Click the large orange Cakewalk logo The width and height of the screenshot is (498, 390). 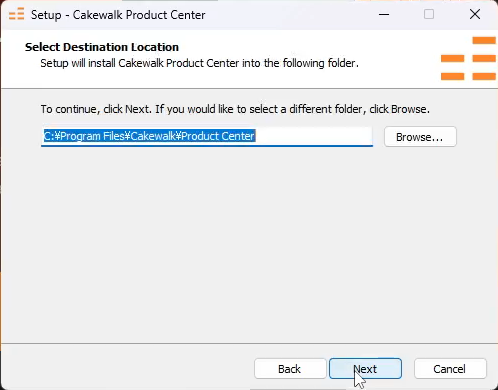[x=468, y=58]
